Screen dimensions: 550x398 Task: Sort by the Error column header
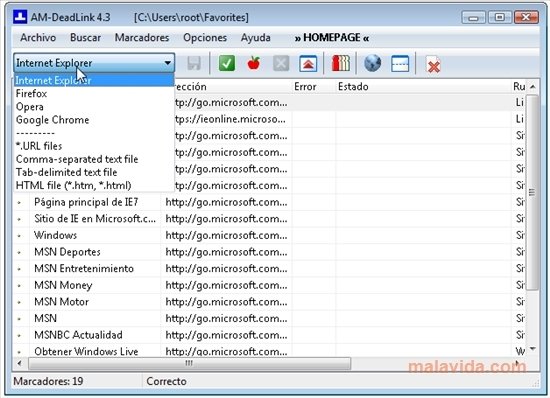[313, 87]
